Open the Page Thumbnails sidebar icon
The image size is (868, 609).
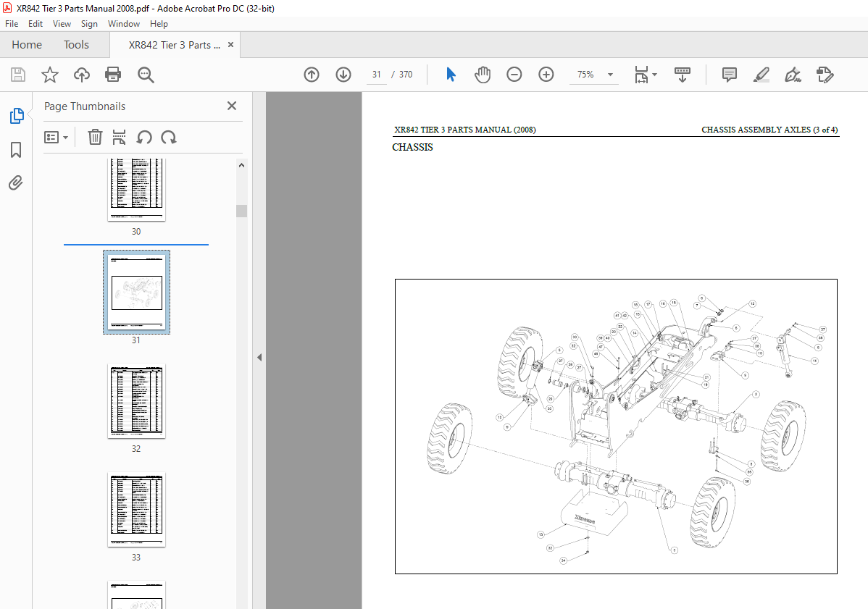17,116
